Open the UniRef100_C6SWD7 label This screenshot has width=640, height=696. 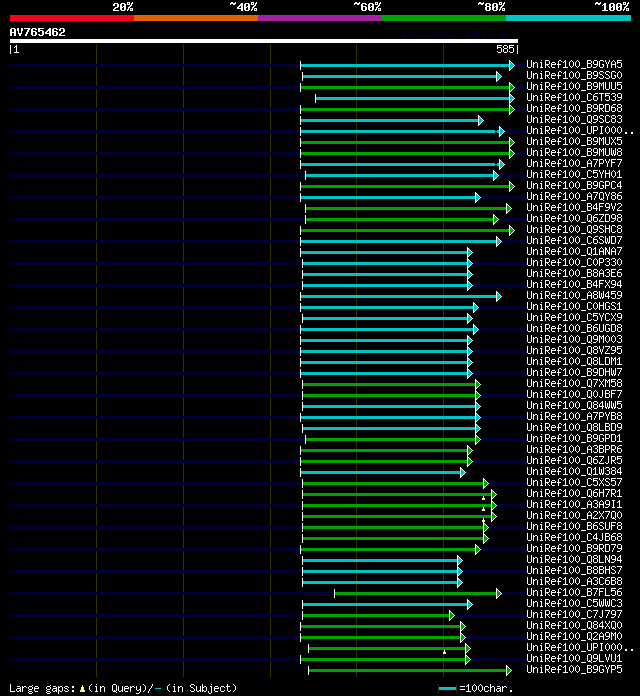coord(574,241)
